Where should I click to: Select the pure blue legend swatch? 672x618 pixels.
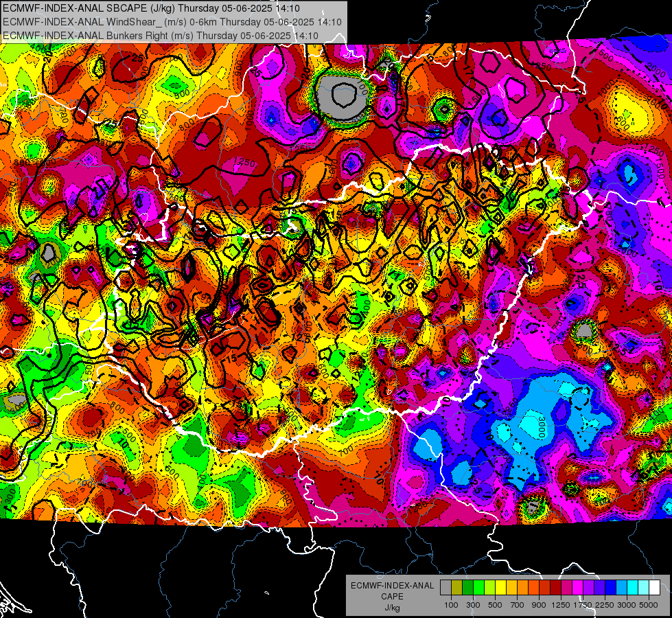pos(611,588)
